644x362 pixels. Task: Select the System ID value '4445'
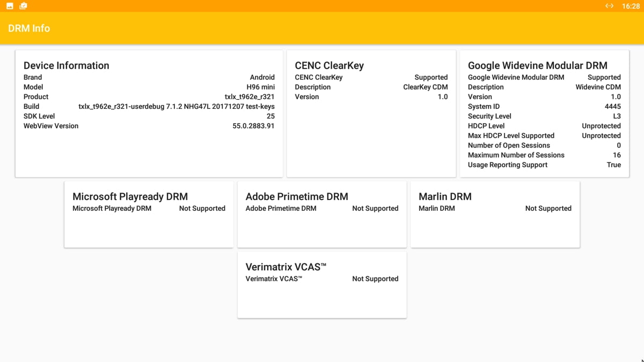pos(613,106)
